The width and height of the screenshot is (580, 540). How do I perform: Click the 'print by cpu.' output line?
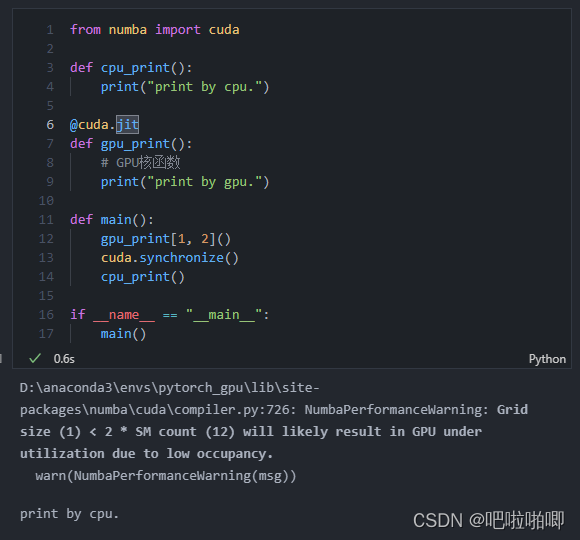pos(70,514)
